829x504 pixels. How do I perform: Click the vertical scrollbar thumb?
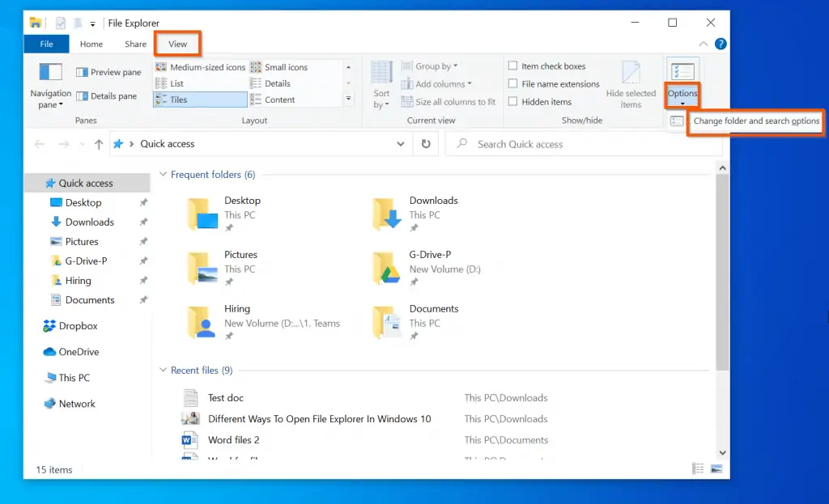[722, 272]
